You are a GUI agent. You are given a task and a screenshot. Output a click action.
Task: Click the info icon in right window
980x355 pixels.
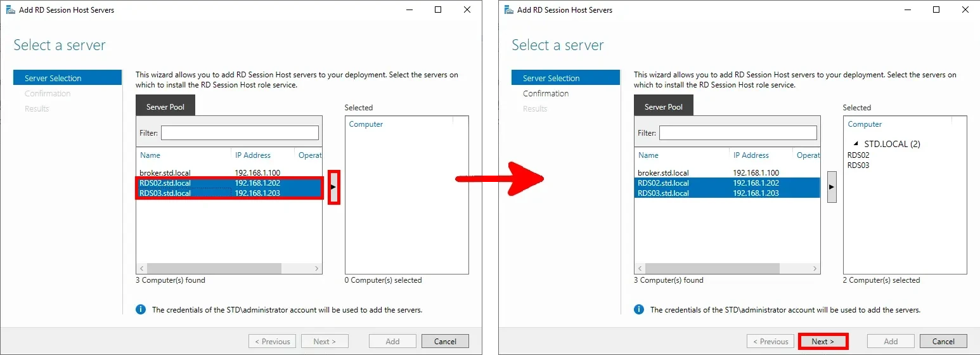[639, 309]
